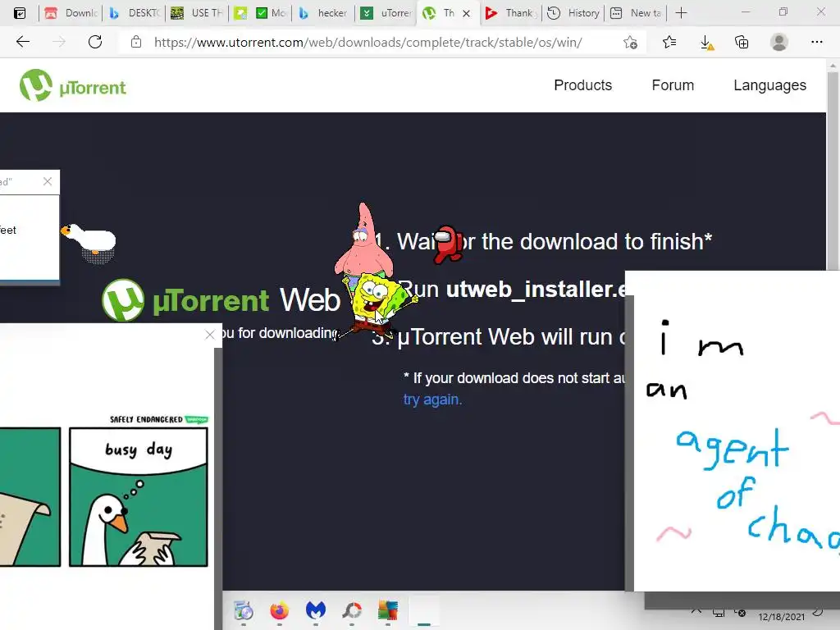Open a new tab with plus button
The height and width of the screenshot is (630, 840).
point(681,13)
